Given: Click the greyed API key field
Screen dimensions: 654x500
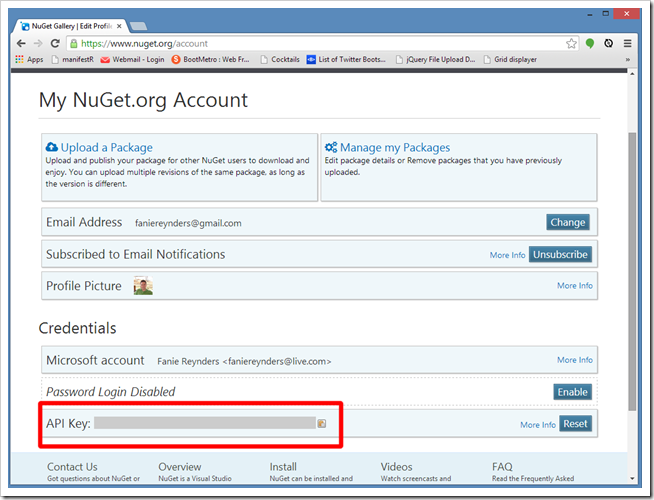Looking at the screenshot, I should point(205,423).
